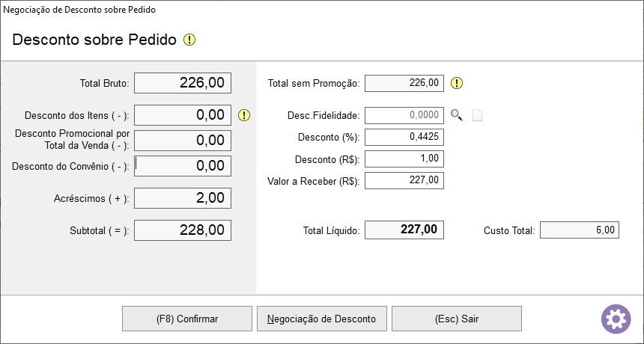The image size is (644, 344).
Task: Exit using the (Esc) Sair button
Action: tap(456, 319)
